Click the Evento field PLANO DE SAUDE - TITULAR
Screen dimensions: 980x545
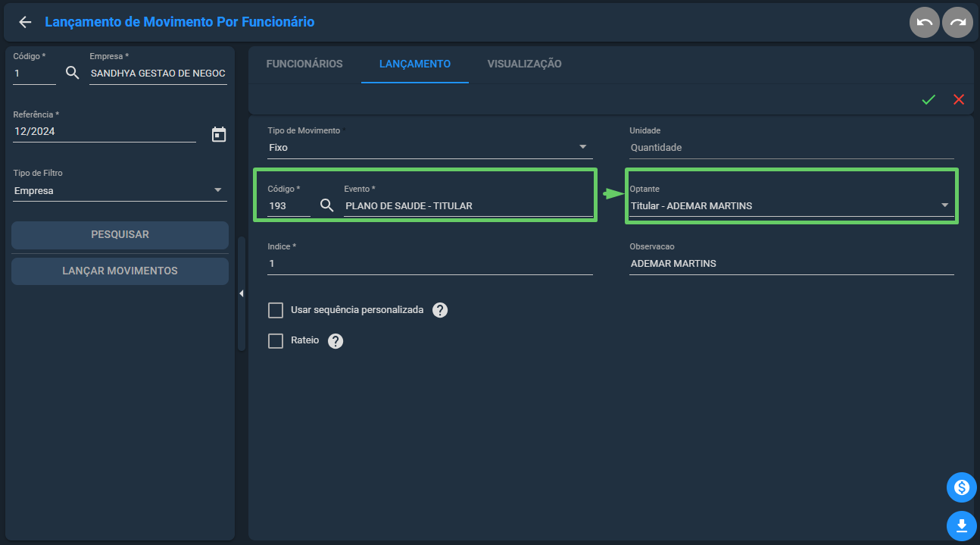point(468,205)
